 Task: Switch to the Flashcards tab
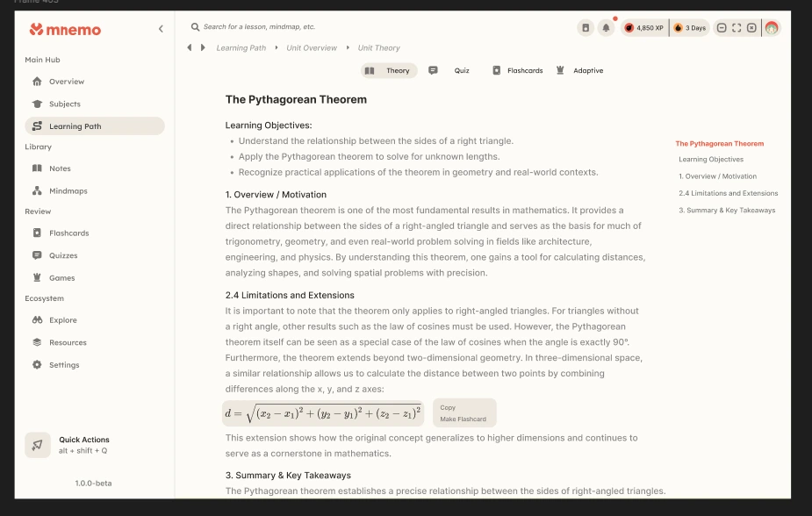coord(517,70)
